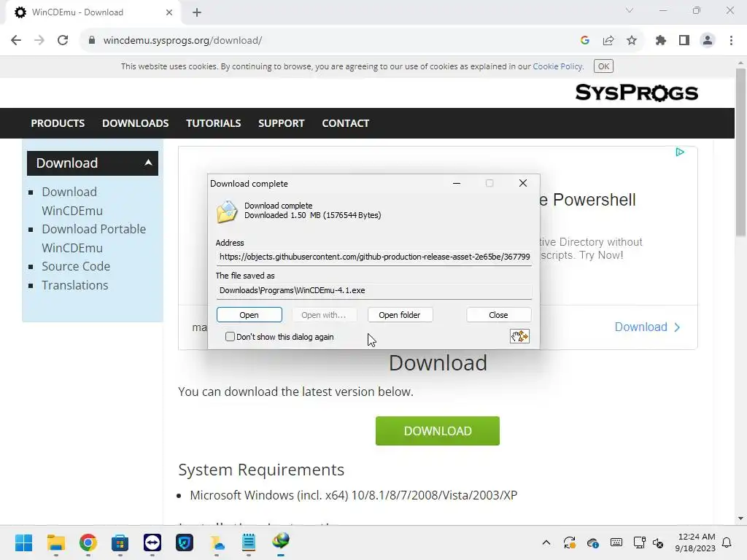747x560 pixels.
Task: Open the TUTORIALS menu
Action: pyautogui.click(x=214, y=123)
